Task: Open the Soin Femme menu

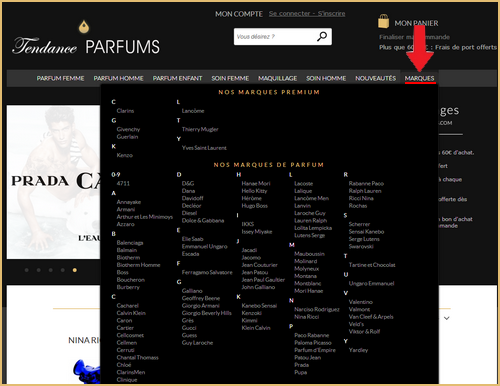Action: click(230, 78)
